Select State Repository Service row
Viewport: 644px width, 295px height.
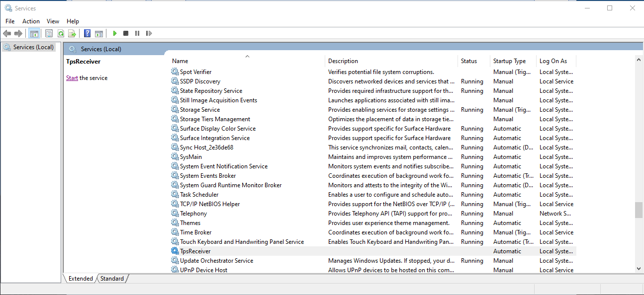(373, 91)
